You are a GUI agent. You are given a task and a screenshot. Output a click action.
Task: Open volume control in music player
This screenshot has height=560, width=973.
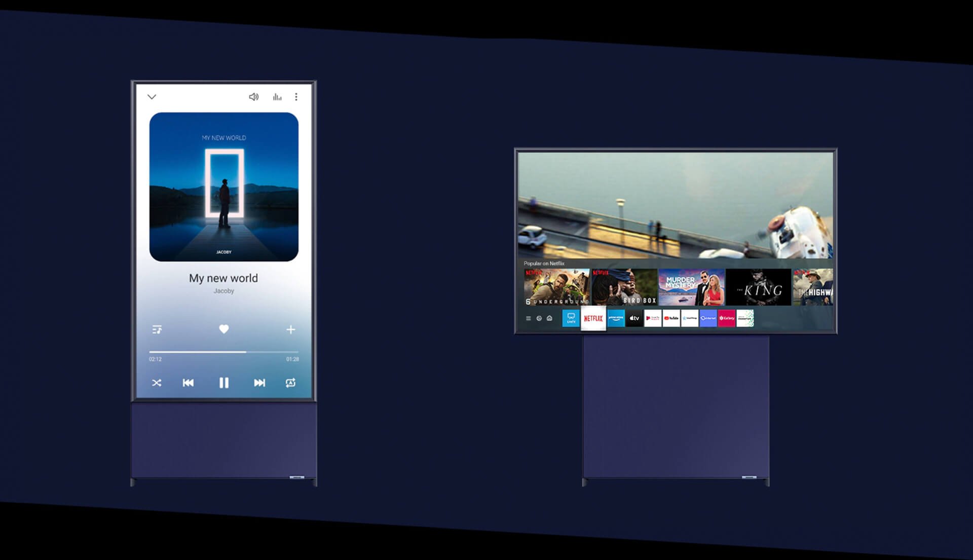[x=254, y=97]
